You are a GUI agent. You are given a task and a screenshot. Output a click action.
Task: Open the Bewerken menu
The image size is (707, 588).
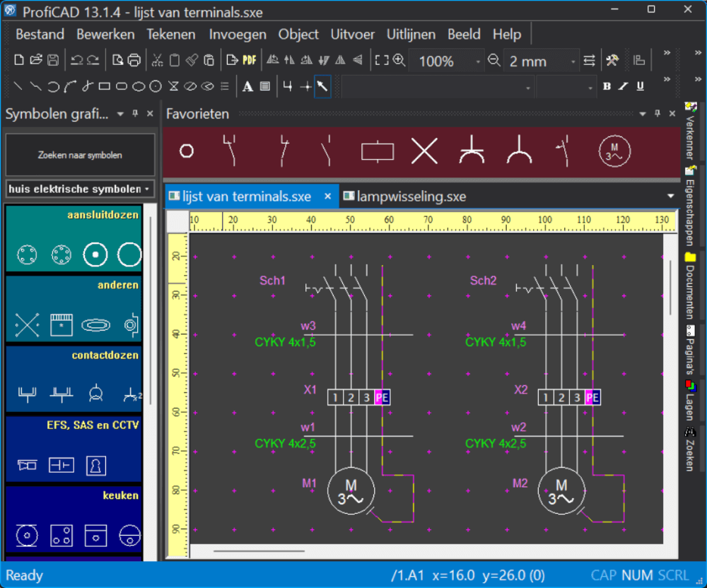point(105,34)
